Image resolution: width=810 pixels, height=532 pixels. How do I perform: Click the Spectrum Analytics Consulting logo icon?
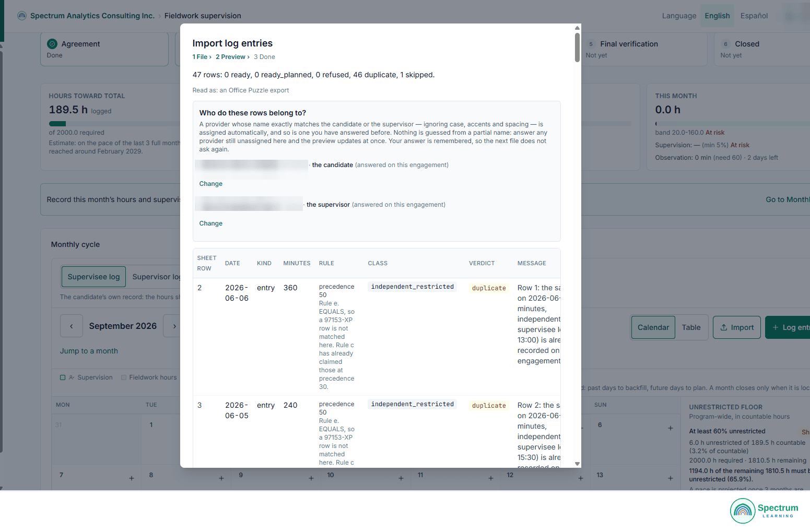click(x=21, y=16)
